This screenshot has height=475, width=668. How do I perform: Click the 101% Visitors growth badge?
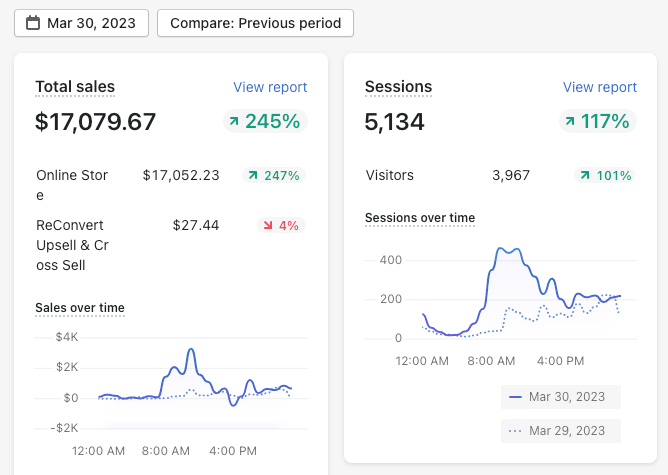pyautogui.click(x=604, y=175)
